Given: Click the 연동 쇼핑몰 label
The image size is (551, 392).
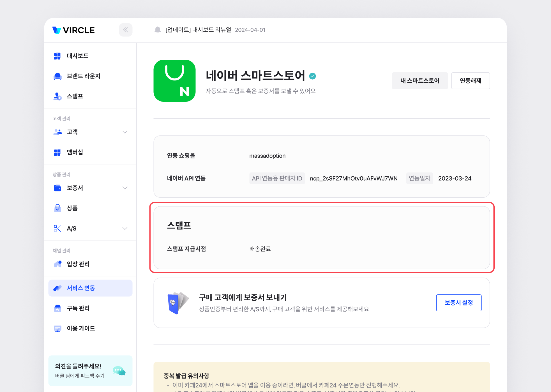Looking at the screenshot, I should [181, 156].
